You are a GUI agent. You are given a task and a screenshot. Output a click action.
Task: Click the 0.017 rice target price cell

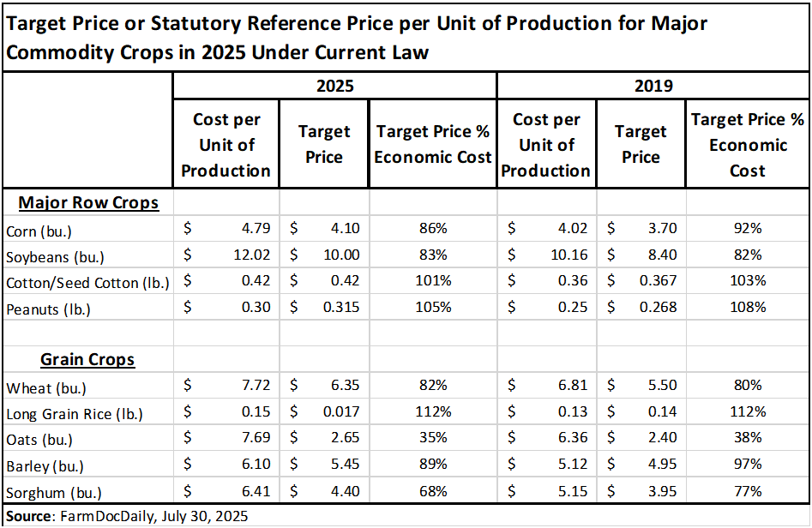[x=341, y=413]
